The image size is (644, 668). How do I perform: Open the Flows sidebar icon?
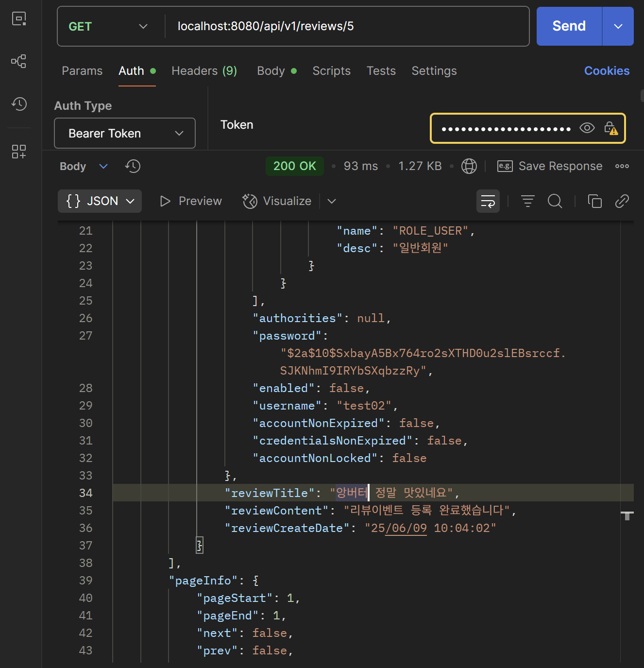point(19,61)
